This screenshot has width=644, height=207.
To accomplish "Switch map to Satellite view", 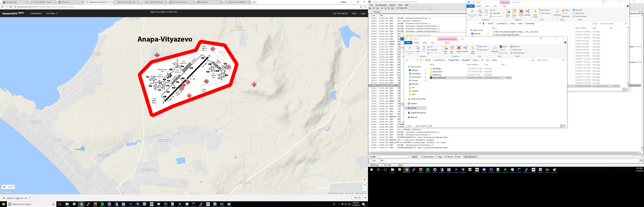I will [x=11, y=187].
